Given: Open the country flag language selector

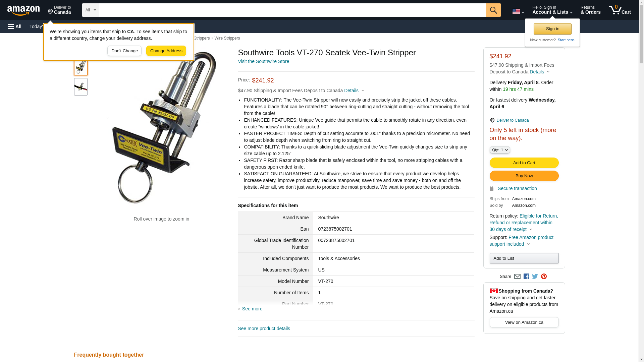Looking at the screenshot, I should pyautogui.click(x=518, y=11).
